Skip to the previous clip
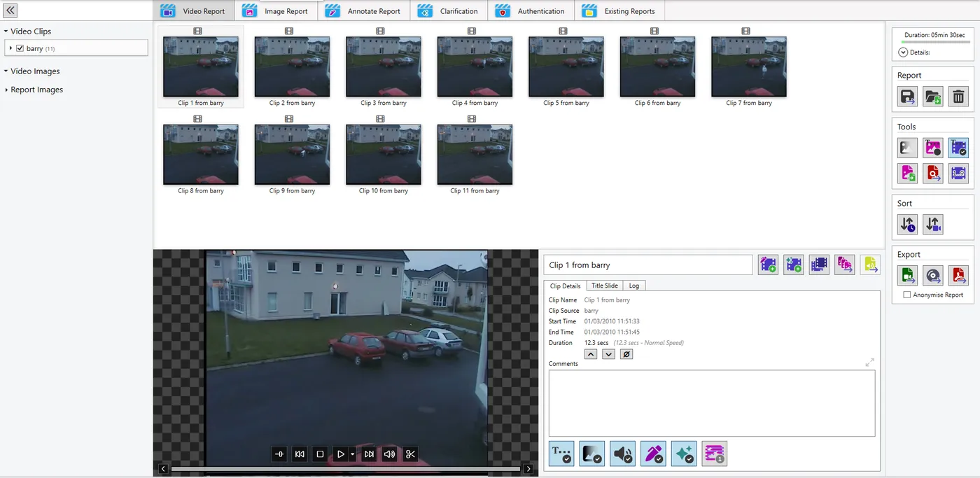This screenshot has height=478, width=980. pyautogui.click(x=300, y=454)
